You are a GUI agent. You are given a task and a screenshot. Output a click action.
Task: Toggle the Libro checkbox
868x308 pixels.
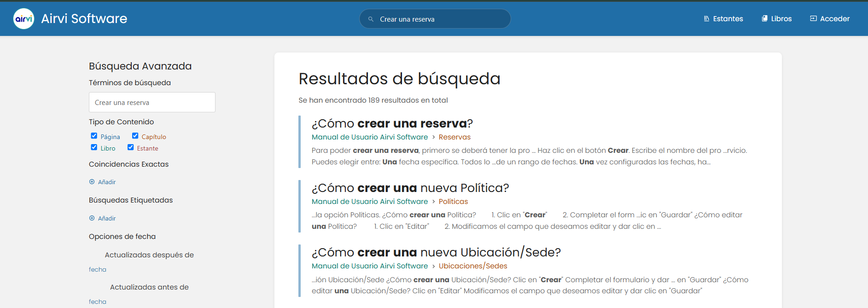[x=94, y=147]
